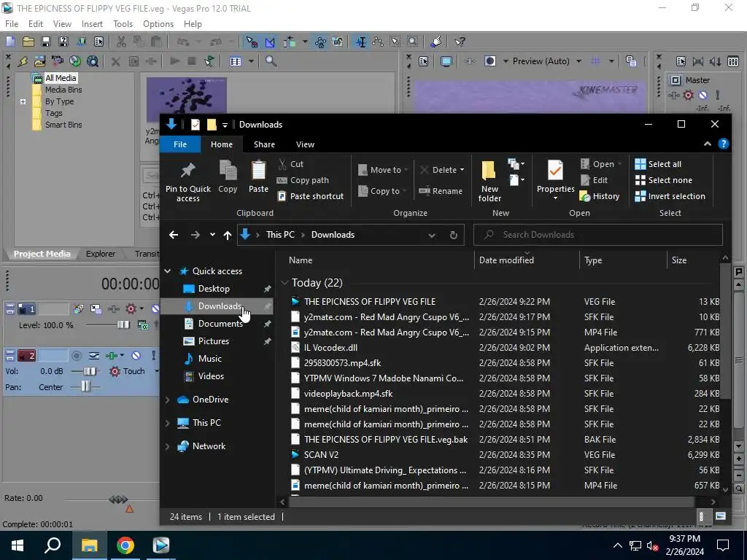Screen dimensions: 747x560
Task: Open the Tools menu in Vegas
Action: [x=123, y=24]
